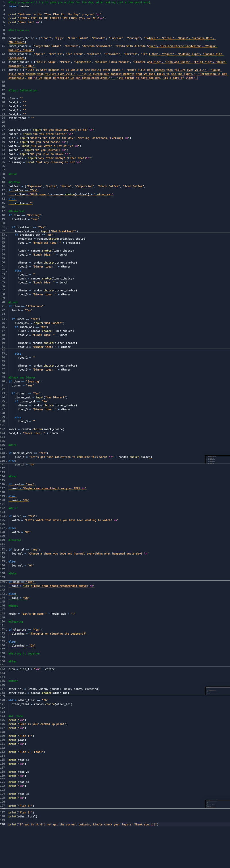The width and height of the screenshot is (230, 868).
Task: Collapse the 'while other_final' loop at line 170
Action: pyautogui.click(x=6, y=700)
